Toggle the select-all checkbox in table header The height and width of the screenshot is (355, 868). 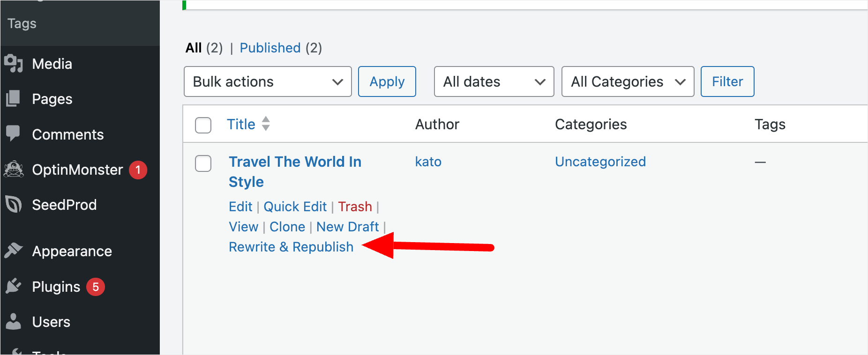[x=203, y=125]
